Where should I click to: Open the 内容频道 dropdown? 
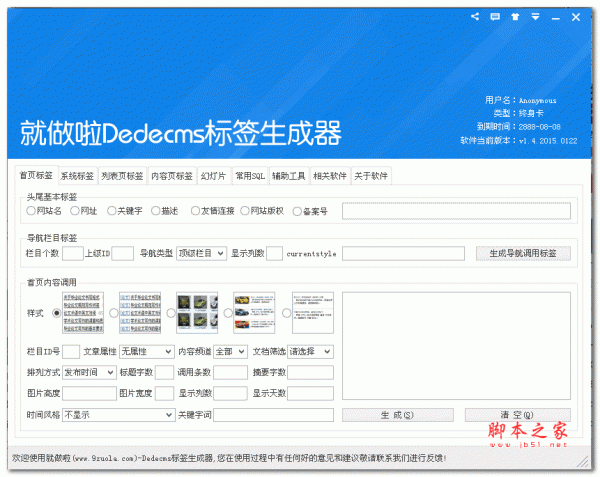pyautogui.click(x=230, y=352)
